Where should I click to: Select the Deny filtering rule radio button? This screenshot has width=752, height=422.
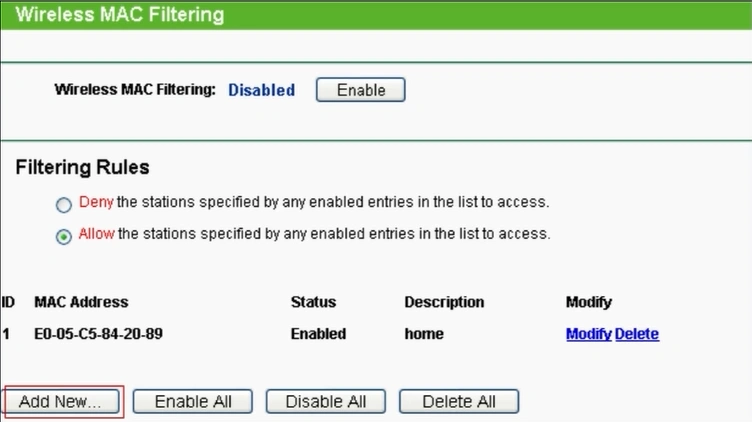pyautogui.click(x=64, y=204)
